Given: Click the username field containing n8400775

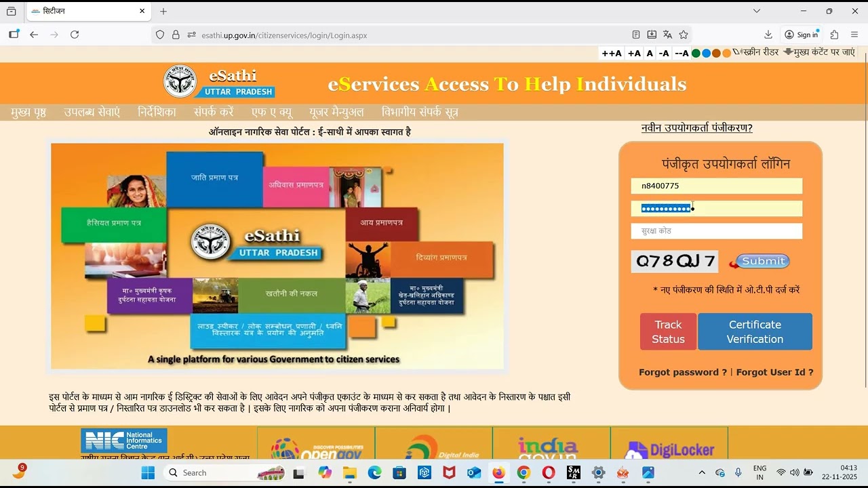Looking at the screenshot, I should click(x=717, y=186).
